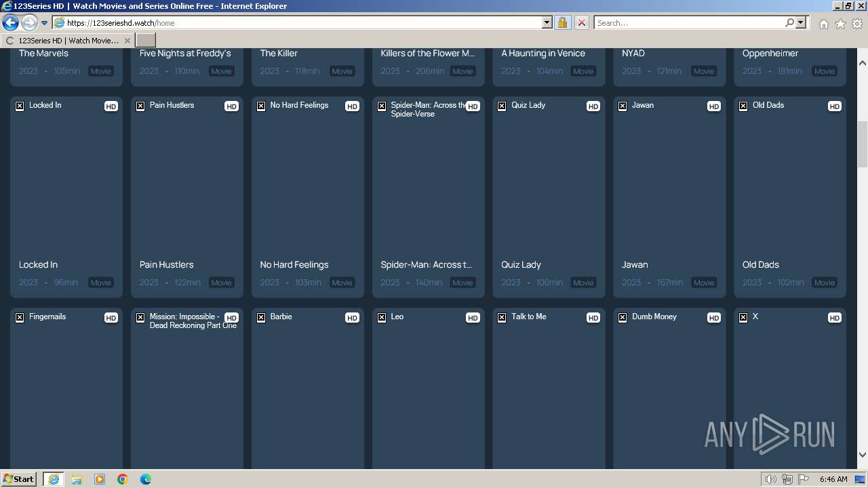Click the HD badge on No Hard Feelings
The width and height of the screenshot is (868, 488).
352,106
